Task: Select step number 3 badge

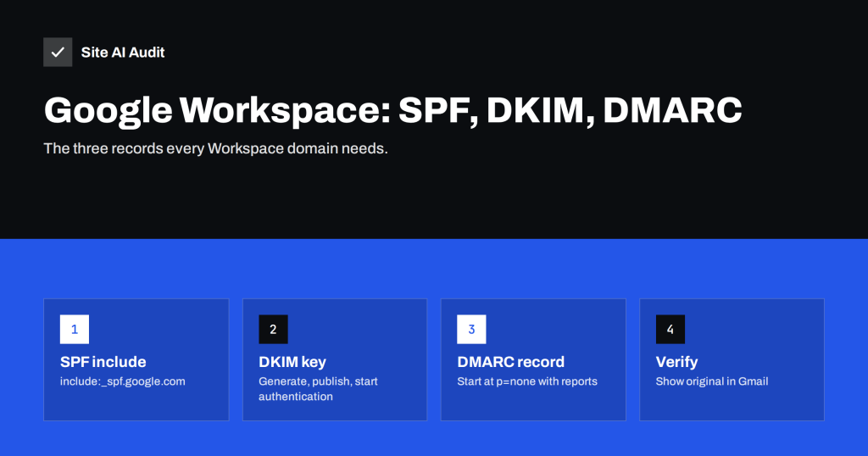Action: 471,329
